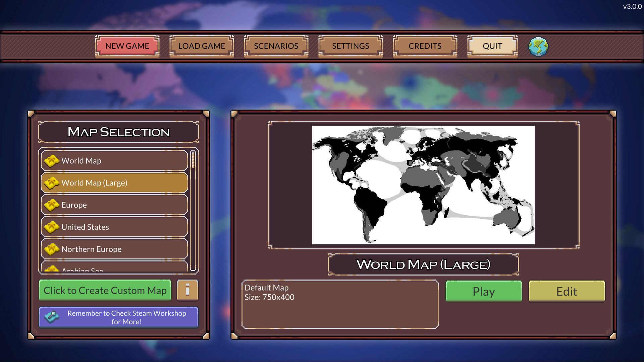
Task: Open the map editor with Edit
Action: (566, 291)
